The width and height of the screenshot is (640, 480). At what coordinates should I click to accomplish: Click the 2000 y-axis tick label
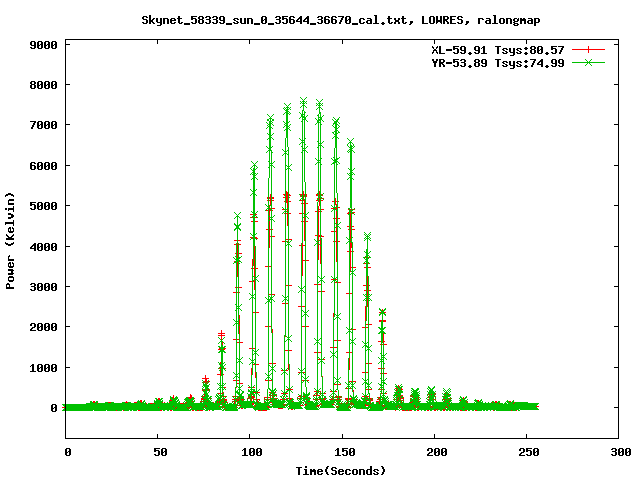(43, 327)
